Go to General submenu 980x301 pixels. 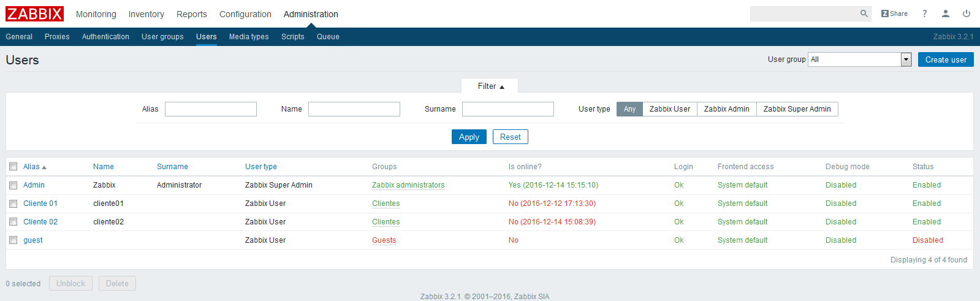(19, 37)
